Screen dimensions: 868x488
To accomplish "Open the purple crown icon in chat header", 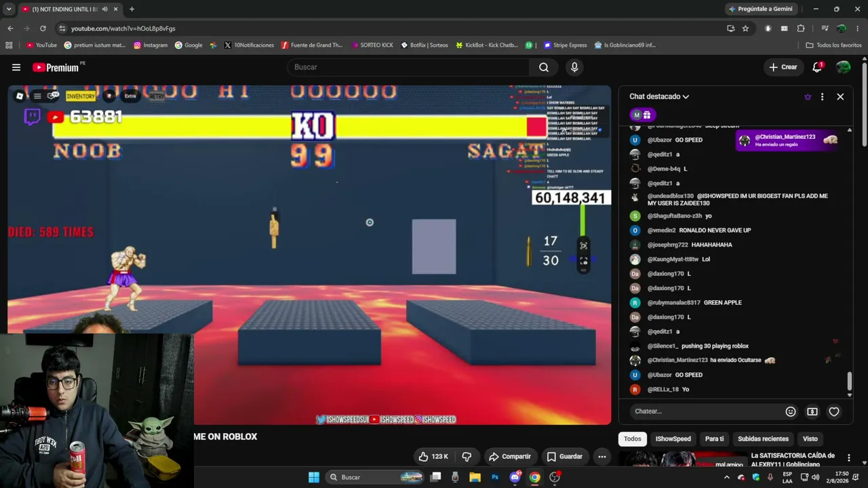I will [x=808, y=97].
